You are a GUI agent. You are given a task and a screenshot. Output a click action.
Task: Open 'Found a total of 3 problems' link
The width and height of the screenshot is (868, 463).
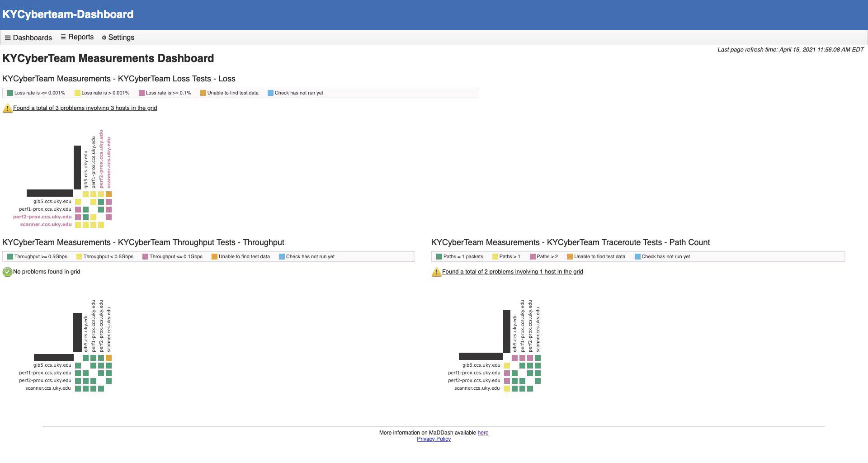85,108
